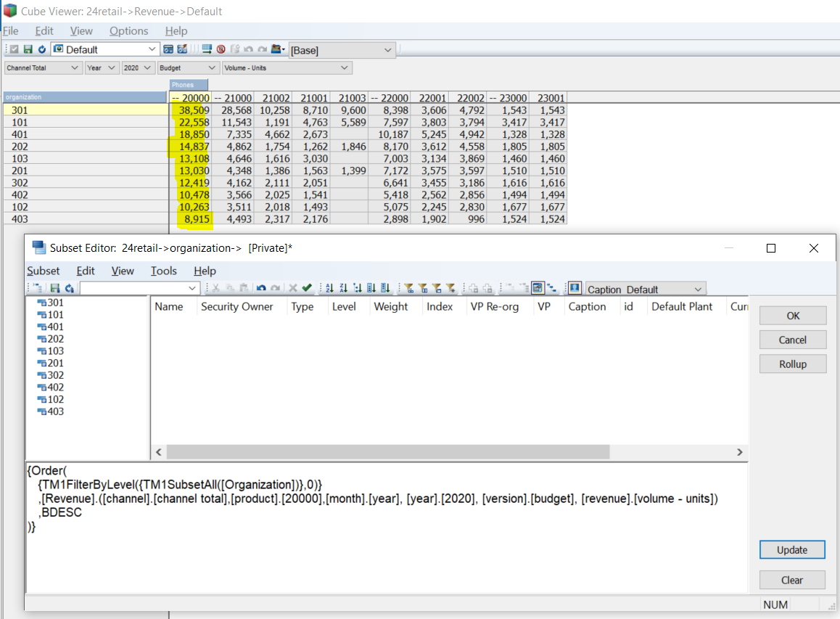Image resolution: width=840 pixels, height=619 pixels.
Task: Open the Subset menu in Subset Editor
Action: pyautogui.click(x=44, y=271)
